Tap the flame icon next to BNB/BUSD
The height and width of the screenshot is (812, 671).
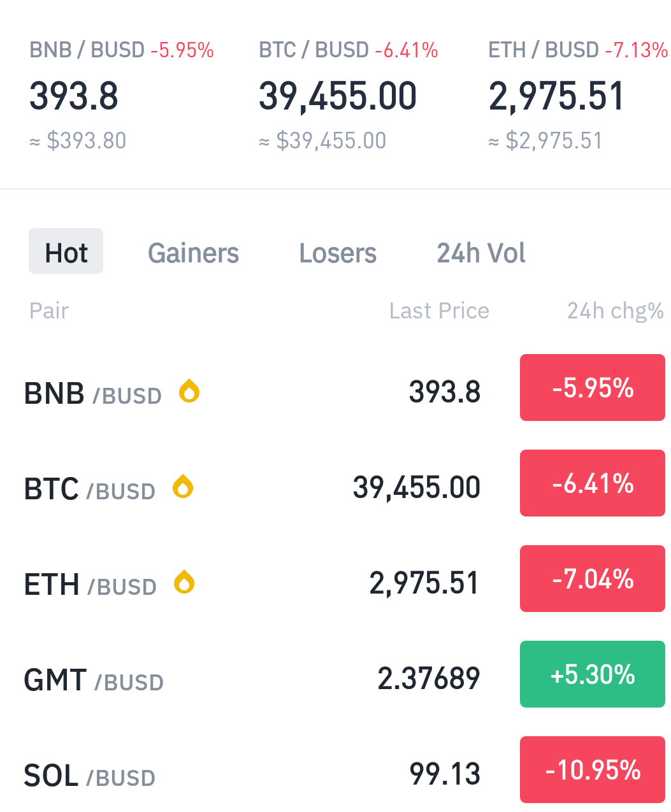pyautogui.click(x=189, y=391)
